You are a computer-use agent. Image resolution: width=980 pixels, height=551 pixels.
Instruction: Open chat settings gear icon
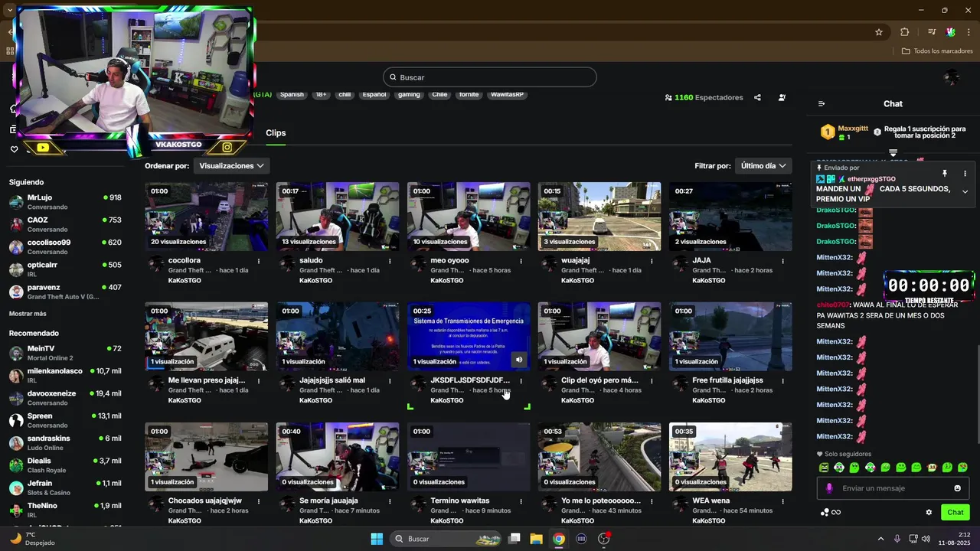click(x=929, y=513)
